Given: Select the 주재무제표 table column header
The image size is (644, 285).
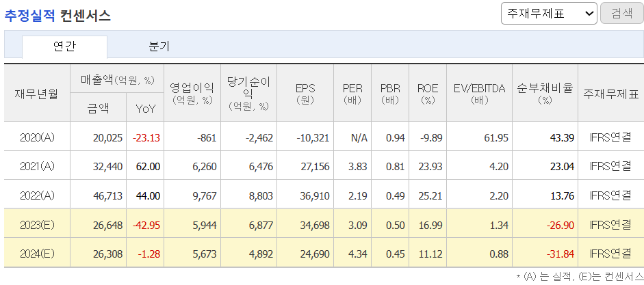Looking at the screenshot, I should [610, 94].
